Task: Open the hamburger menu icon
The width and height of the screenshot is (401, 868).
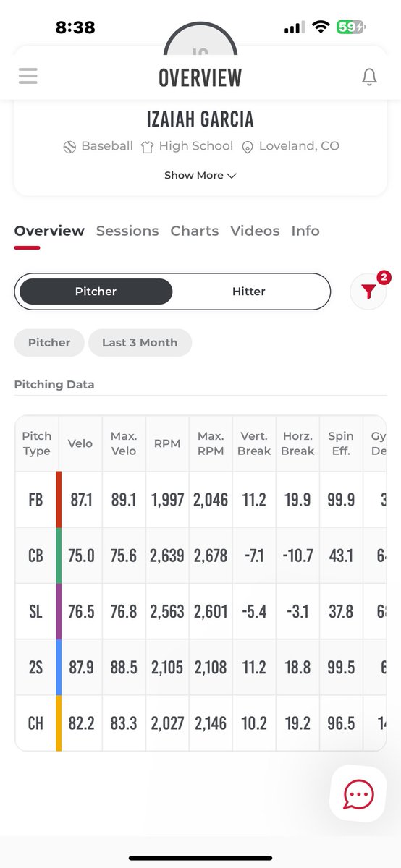Action: pyautogui.click(x=28, y=76)
